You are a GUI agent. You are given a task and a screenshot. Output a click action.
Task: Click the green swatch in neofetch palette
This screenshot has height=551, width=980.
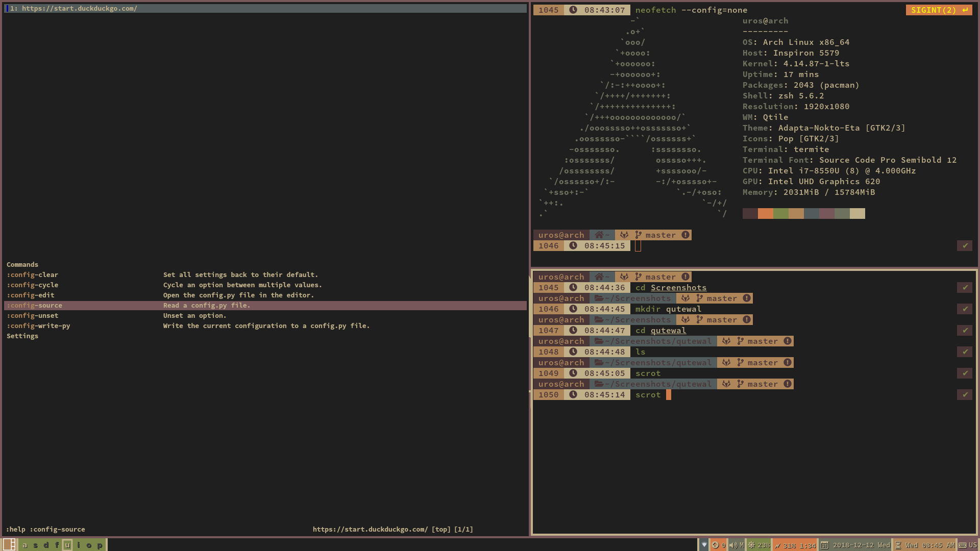coord(781,213)
